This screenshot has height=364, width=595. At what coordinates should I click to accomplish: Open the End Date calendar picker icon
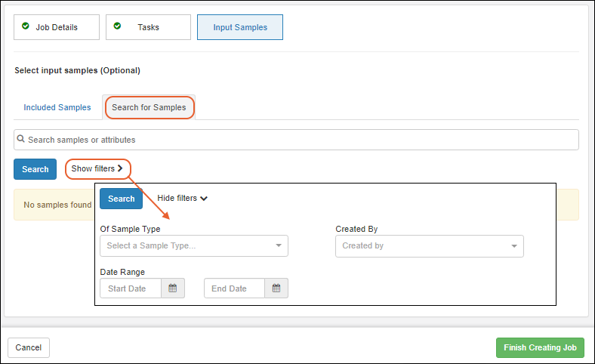(x=276, y=288)
